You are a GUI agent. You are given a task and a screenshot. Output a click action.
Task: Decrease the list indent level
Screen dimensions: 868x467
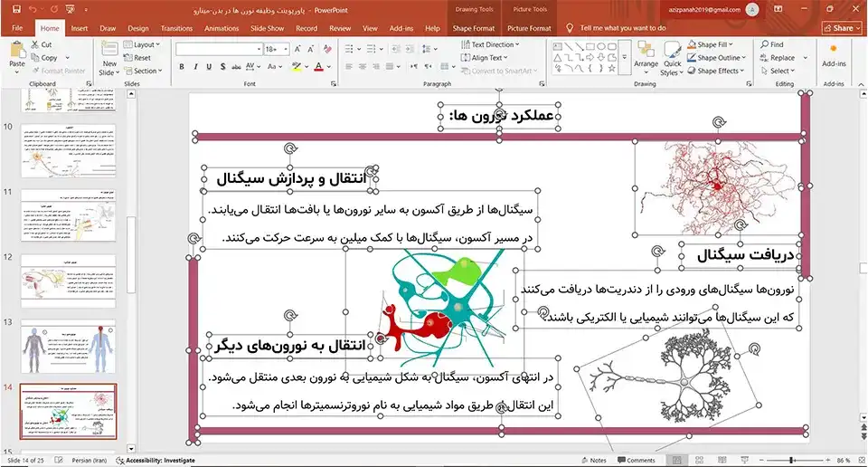click(395, 49)
